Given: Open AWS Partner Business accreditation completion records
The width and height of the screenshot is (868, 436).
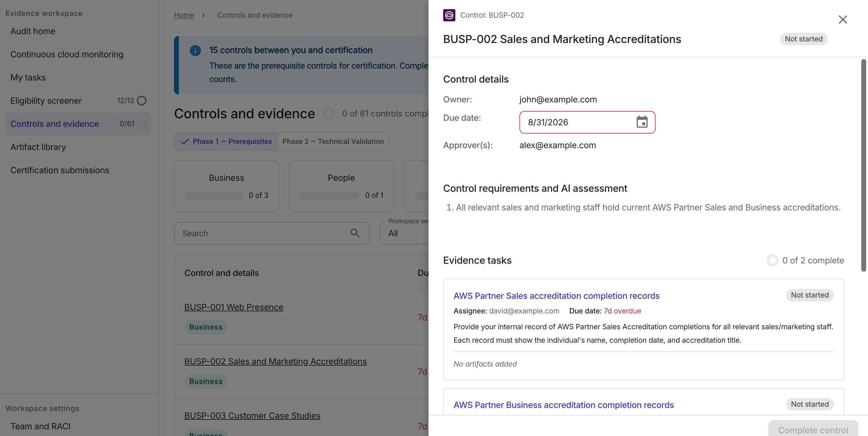Looking at the screenshot, I should click(563, 405).
